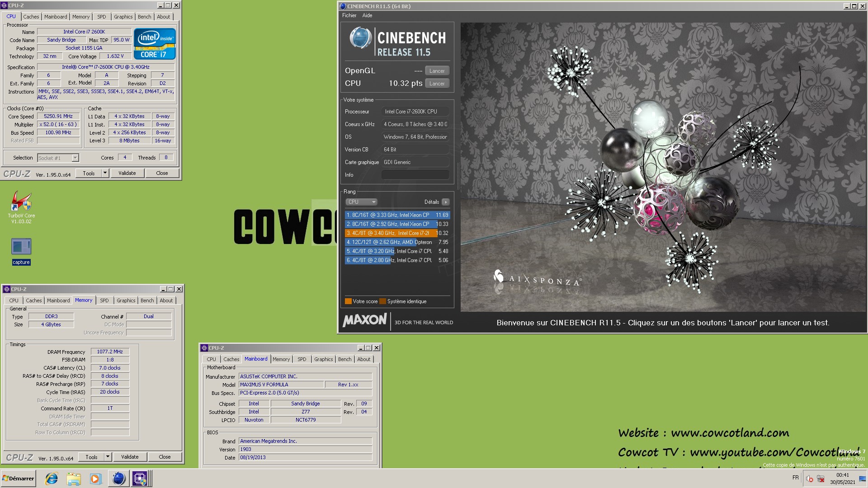Open Graphics tab in memory CPU-Z window
Viewport: 868px width, 488px height.
click(x=126, y=300)
